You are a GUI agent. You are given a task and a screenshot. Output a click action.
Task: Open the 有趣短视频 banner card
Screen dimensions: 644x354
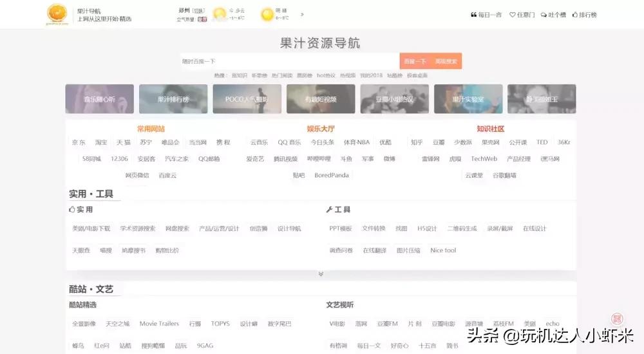321,99
